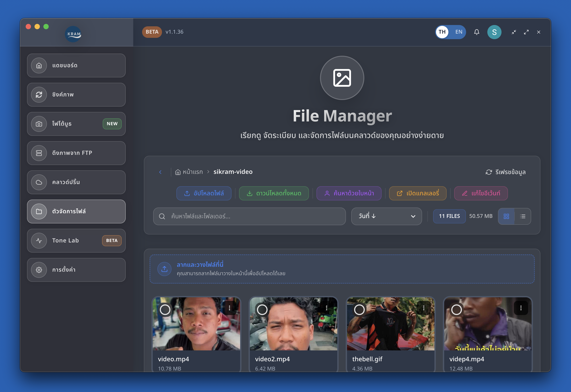Navigate to หน้าแรก in the breadcrumb
Viewport: 571px width, 392px height.
pyautogui.click(x=192, y=172)
